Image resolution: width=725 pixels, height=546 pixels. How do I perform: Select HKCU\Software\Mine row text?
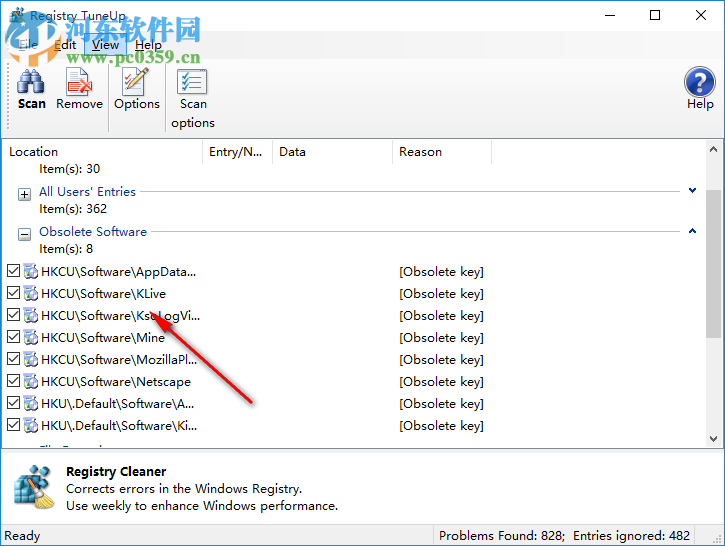click(x=103, y=337)
